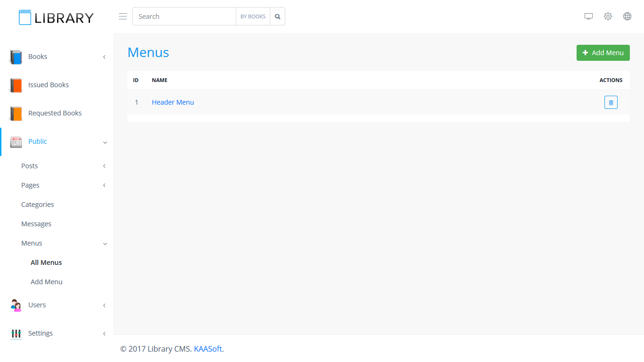Open the monitor display icon in header
Viewport: 644px width, 362px height.
pyautogui.click(x=588, y=16)
